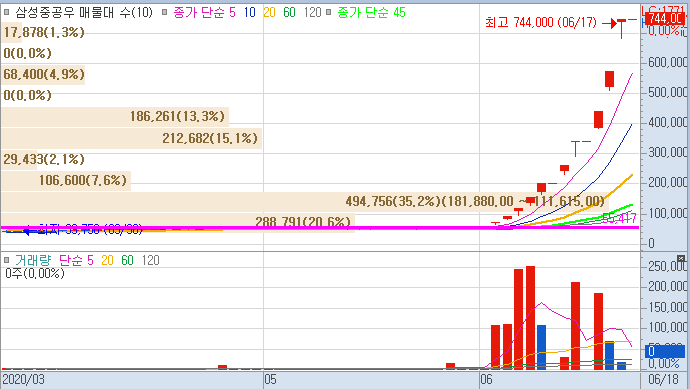This screenshot has width=690, height=389.
Task: Click the 최고 744,000 (06/17) high marker
Action: pos(541,22)
